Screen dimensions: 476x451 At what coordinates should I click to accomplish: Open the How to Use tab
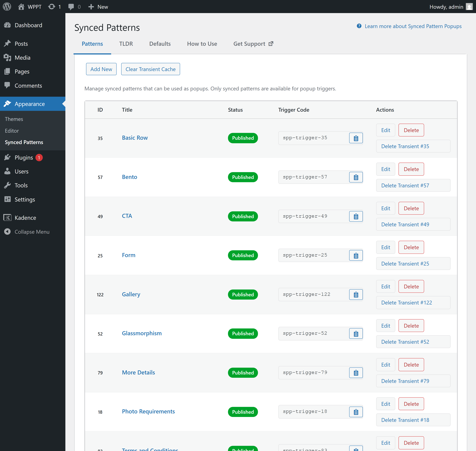click(x=202, y=44)
